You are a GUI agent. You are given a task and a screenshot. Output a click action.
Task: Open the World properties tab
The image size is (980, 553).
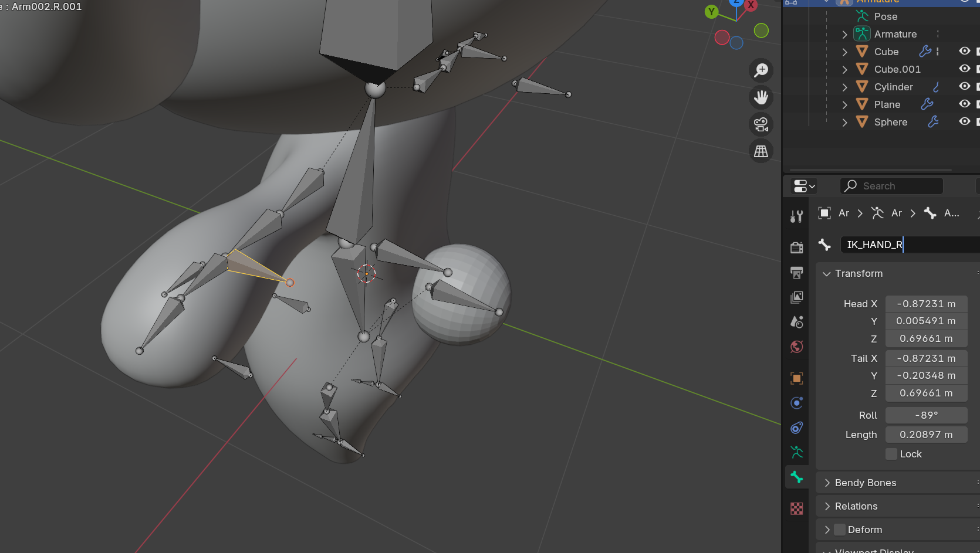[x=796, y=347]
